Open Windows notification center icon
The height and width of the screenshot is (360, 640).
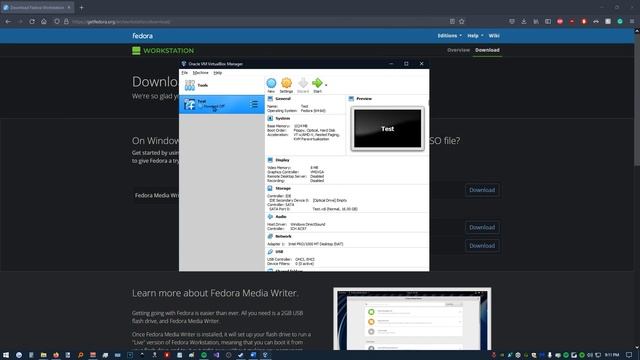point(629,355)
